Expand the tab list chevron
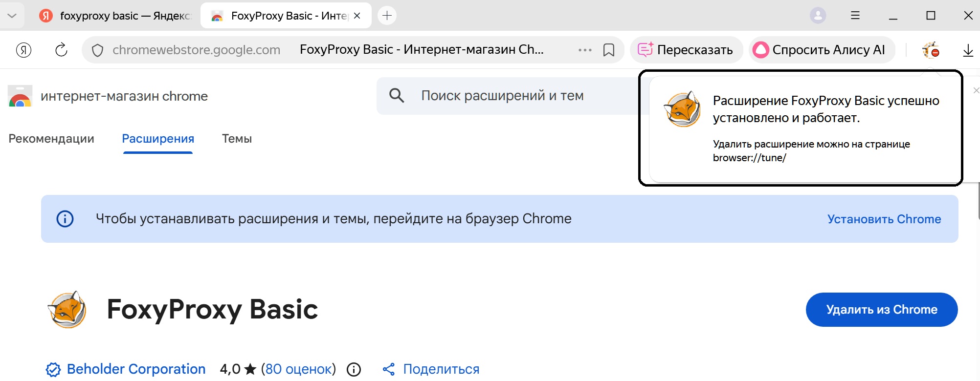The height and width of the screenshot is (381, 980). (12, 16)
